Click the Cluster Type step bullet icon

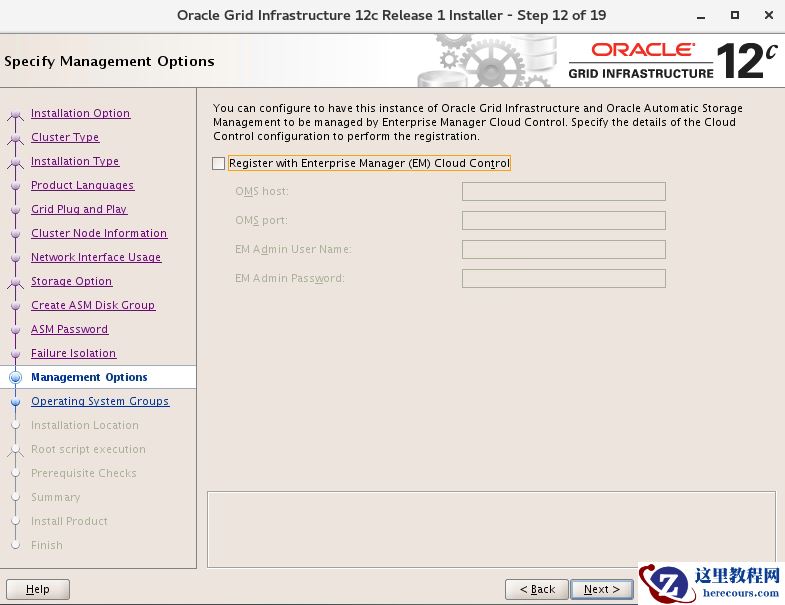16,138
